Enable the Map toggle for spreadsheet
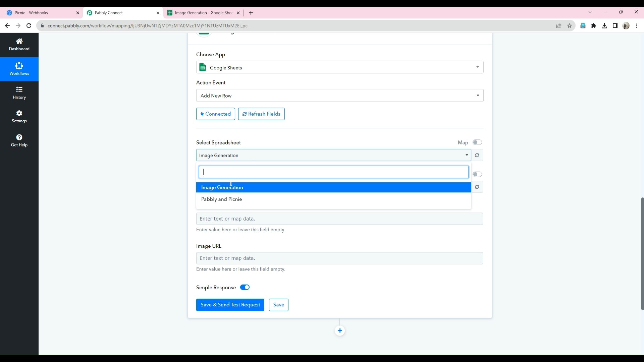Screen dimensions: 644x362 point(477,142)
